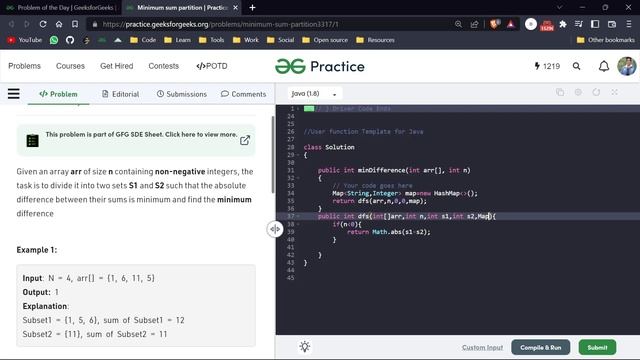Switch to Editorial tab
640x360 pixels.
120,94
